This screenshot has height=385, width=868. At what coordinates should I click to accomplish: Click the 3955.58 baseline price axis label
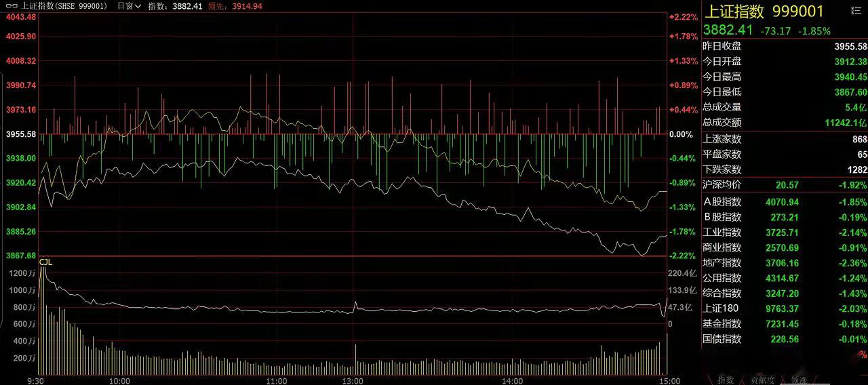click(20, 134)
